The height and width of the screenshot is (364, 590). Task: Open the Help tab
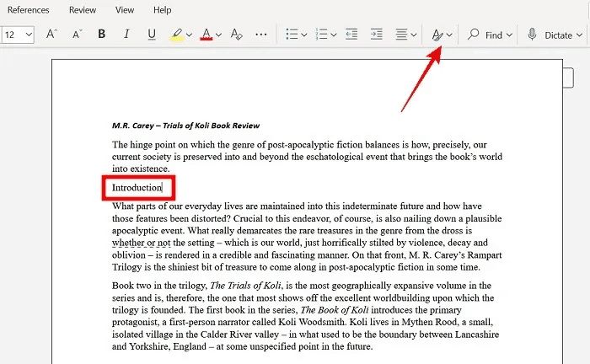coord(162,10)
